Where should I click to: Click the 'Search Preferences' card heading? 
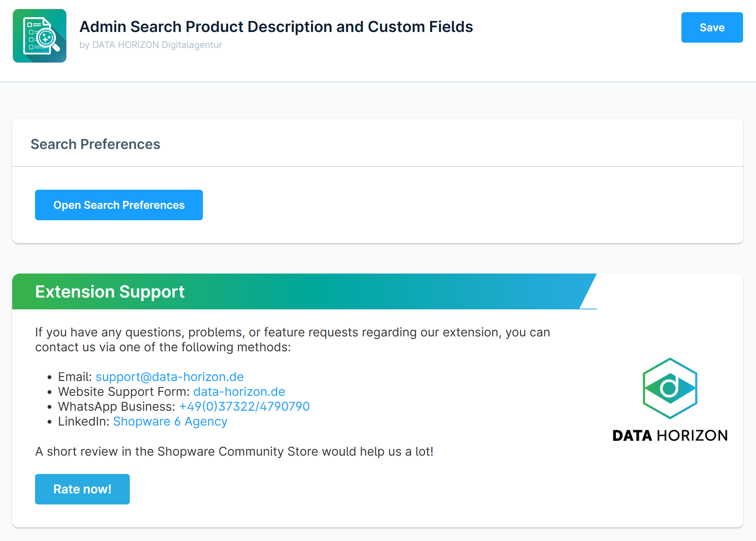pos(96,144)
